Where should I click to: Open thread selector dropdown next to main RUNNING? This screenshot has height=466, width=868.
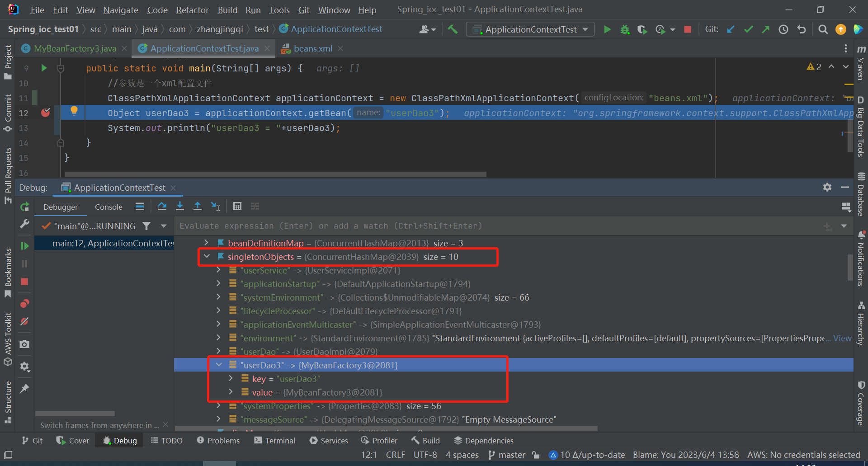click(164, 226)
